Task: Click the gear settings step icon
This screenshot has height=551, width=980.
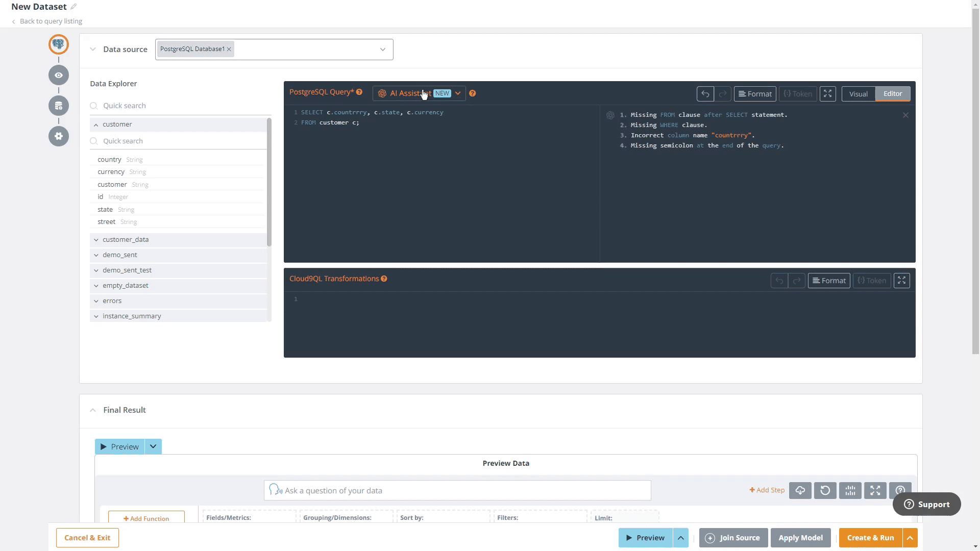Action: (x=59, y=136)
